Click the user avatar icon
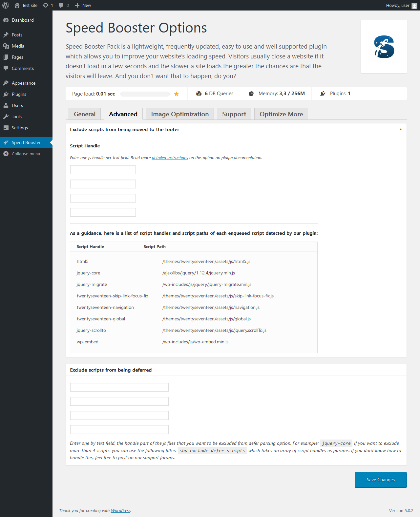The image size is (420, 517). click(x=414, y=6)
